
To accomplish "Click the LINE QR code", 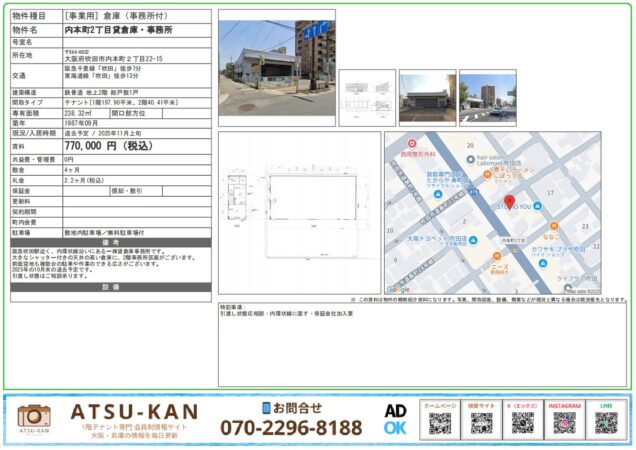I will (605, 423).
